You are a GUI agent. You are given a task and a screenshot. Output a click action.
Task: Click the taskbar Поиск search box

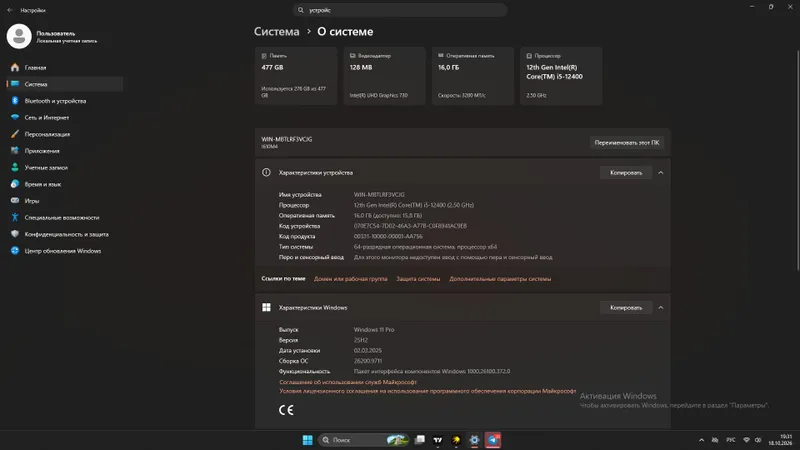pos(364,440)
